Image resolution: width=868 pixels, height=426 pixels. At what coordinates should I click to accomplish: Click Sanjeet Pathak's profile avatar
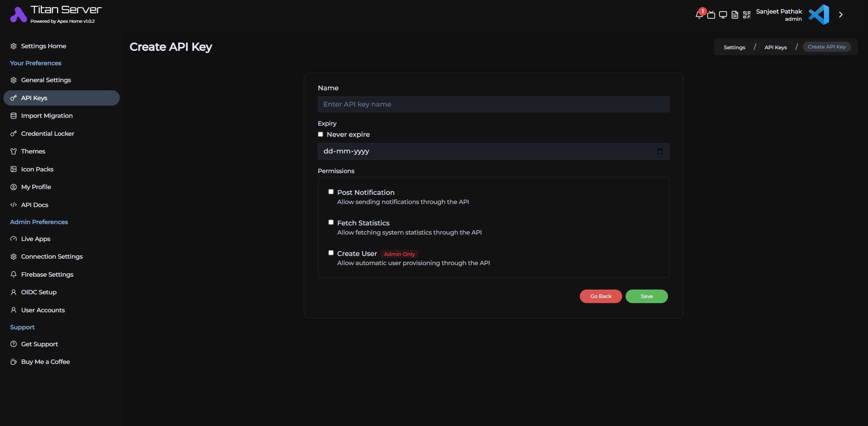click(819, 15)
